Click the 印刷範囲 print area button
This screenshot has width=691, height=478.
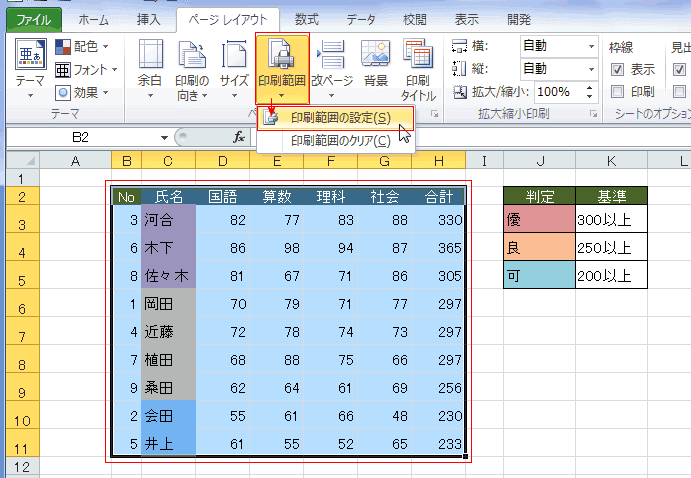click(x=282, y=68)
